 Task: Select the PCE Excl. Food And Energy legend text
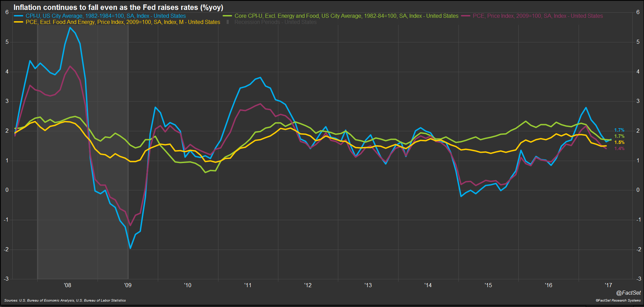[x=123, y=22]
